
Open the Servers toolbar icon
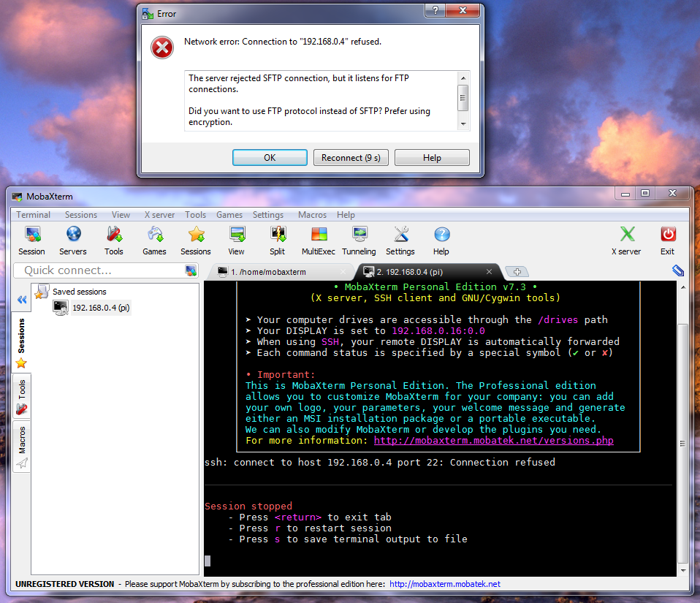pos(73,240)
